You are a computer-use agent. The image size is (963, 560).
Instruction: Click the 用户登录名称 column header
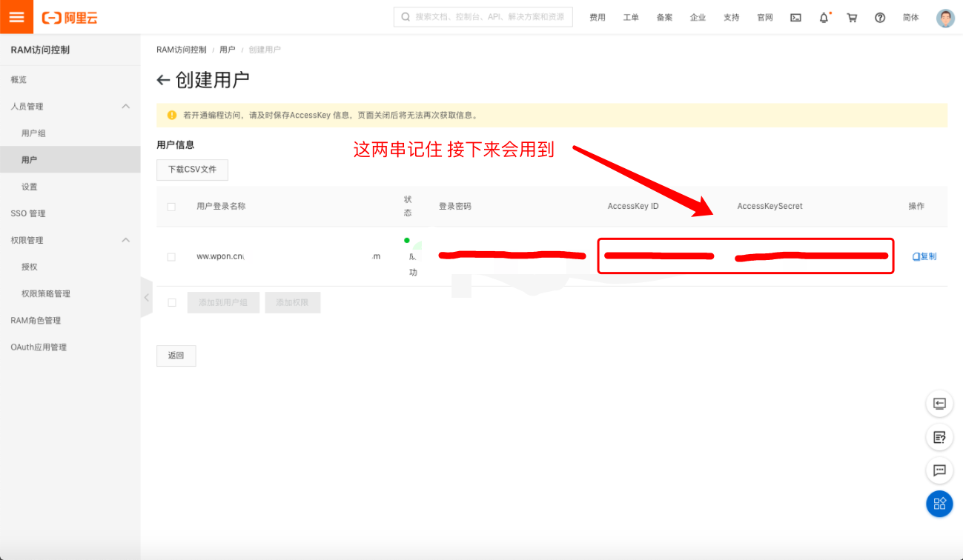(221, 207)
